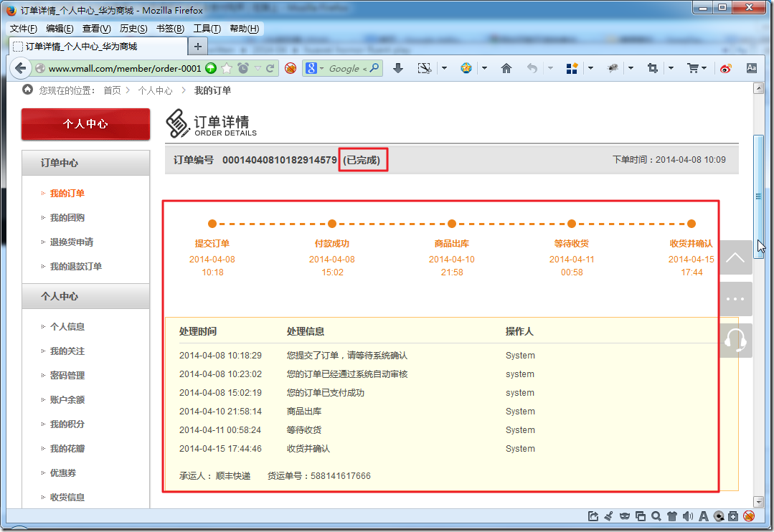774x532 pixels.
Task: Open the 帮助(H) menu
Action: tap(244, 29)
